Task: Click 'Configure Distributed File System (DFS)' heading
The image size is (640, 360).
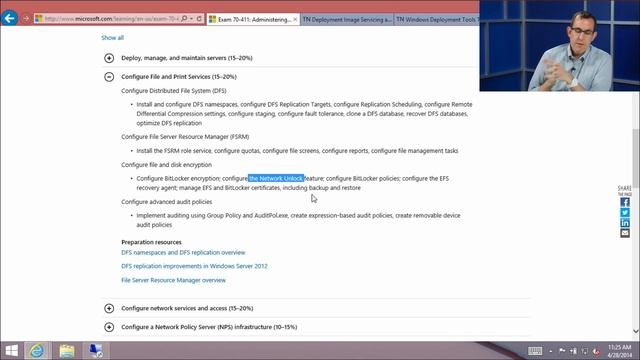Action: point(174,91)
